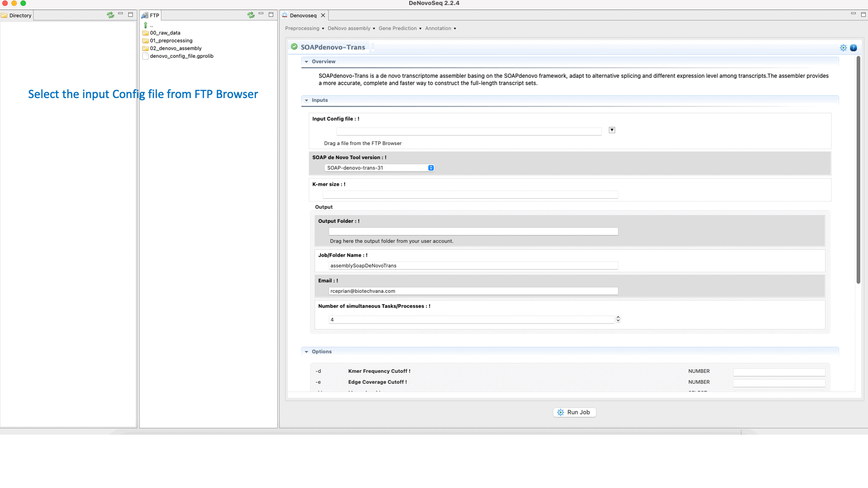Open the Input Config file dropdown arrow

click(x=612, y=130)
